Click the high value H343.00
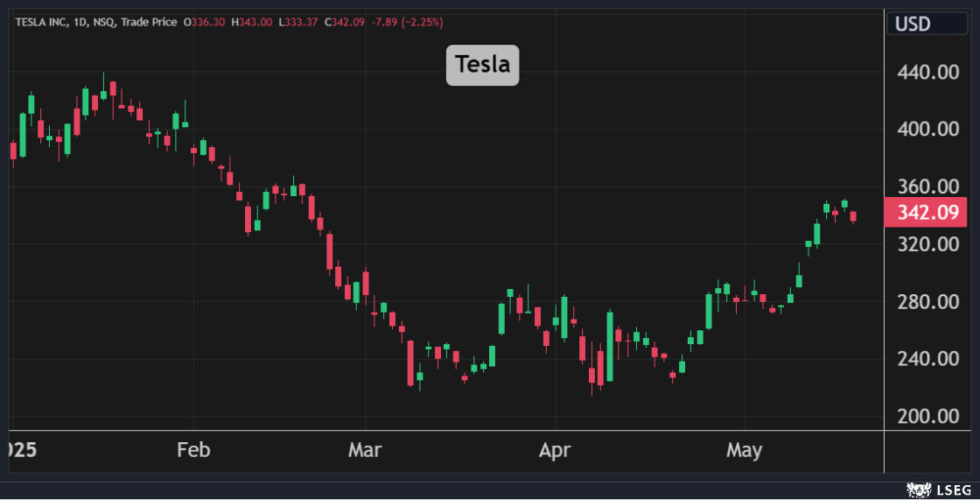Viewport: 980px width, 500px height. [x=253, y=21]
